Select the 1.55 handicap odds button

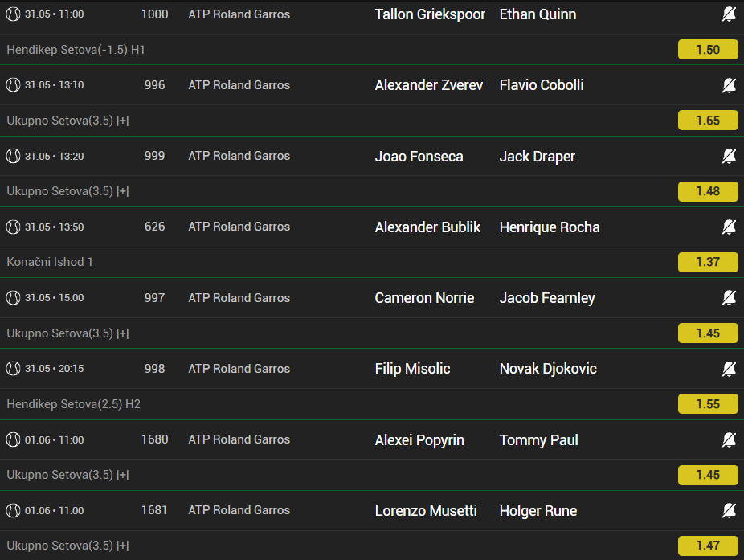pyautogui.click(x=708, y=404)
